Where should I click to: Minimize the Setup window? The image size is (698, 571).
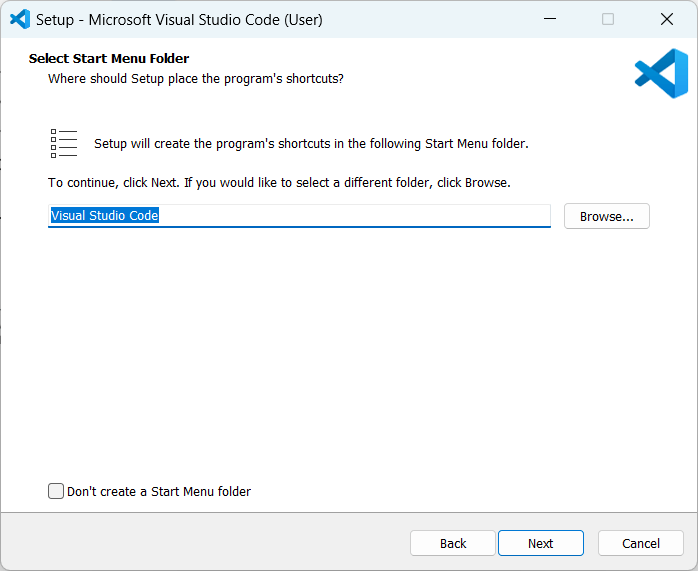tap(549, 19)
